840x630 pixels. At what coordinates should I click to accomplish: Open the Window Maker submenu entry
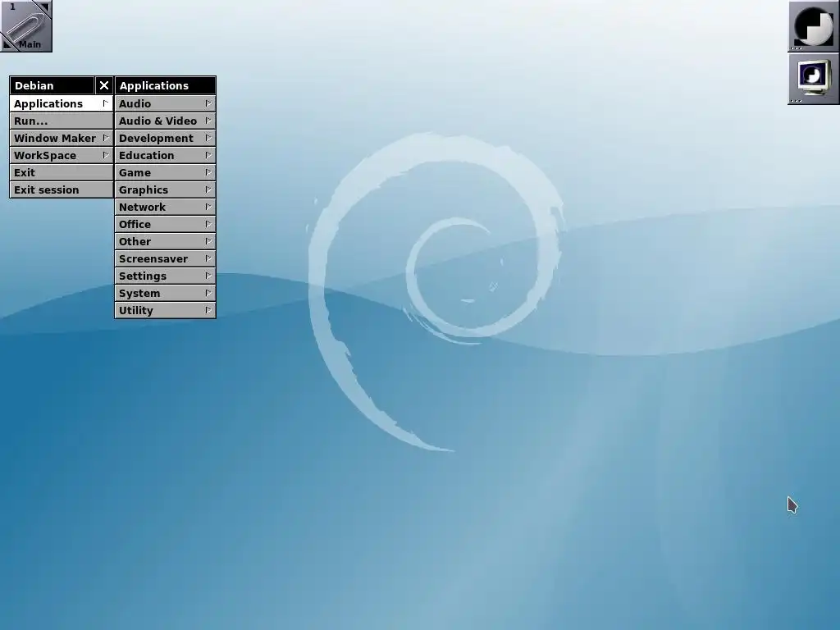(x=61, y=138)
